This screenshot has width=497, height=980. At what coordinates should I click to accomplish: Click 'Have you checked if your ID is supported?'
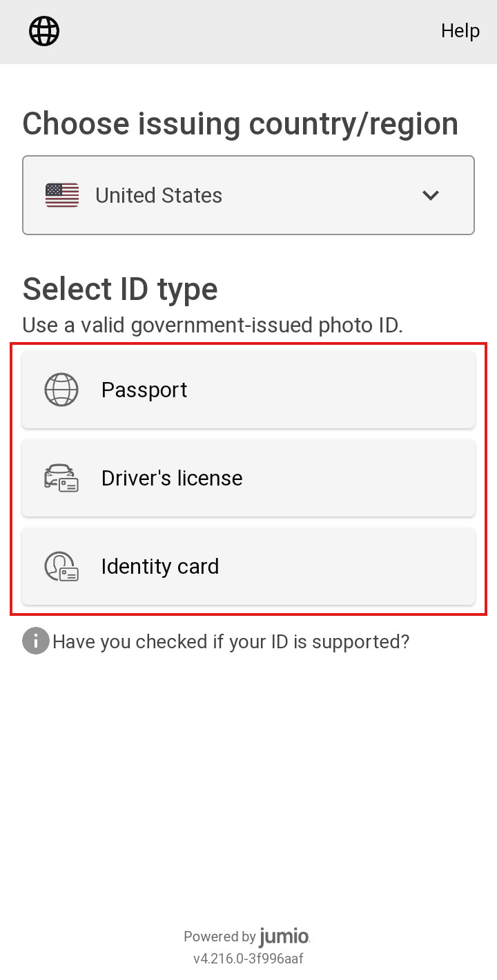pos(231,641)
